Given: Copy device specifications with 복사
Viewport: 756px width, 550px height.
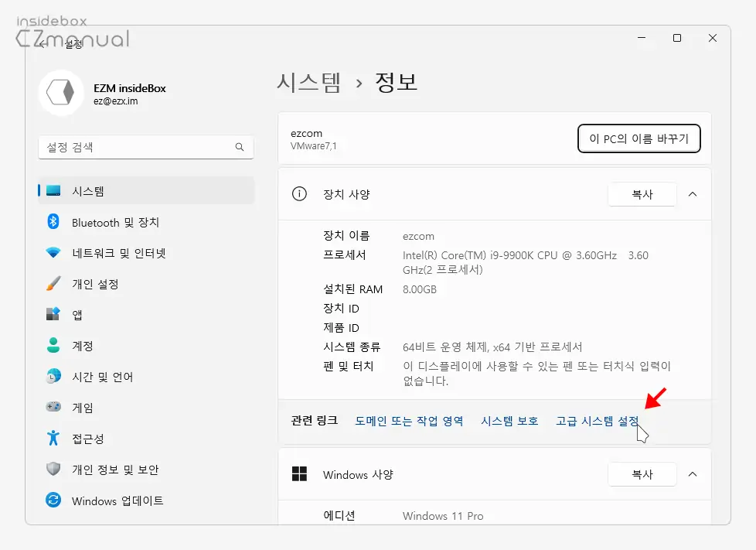Looking at the screenshot, I should [x=642, y=194].
